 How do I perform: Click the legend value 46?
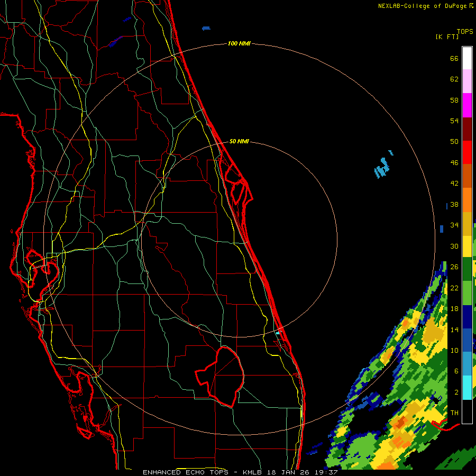454,163
